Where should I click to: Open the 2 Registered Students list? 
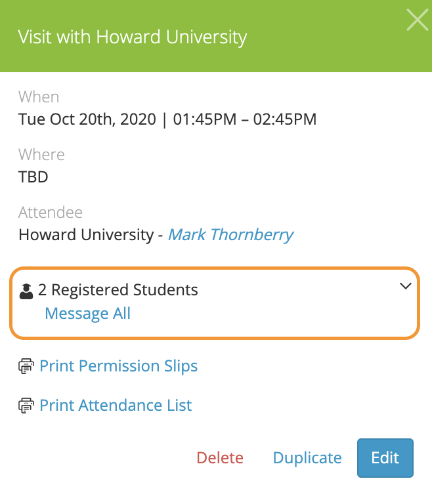tap(118, 289)
